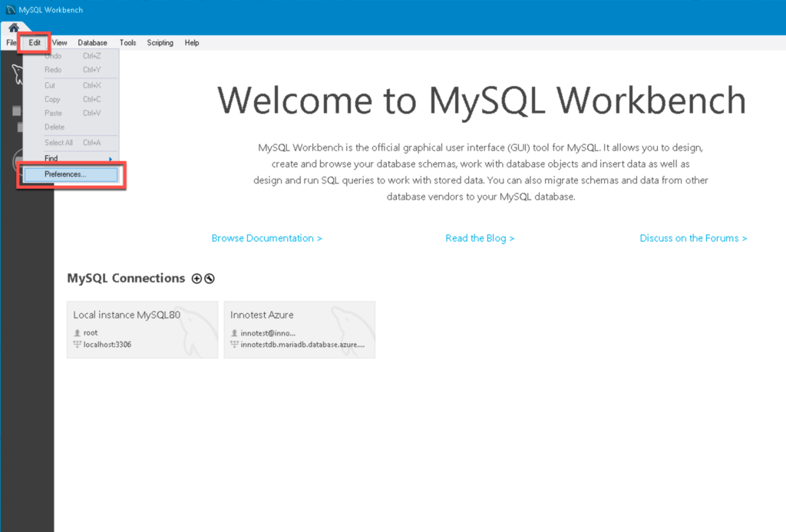
Task: Click the Welcome to MySQL Workbench heading
Action: coord(481,101)
